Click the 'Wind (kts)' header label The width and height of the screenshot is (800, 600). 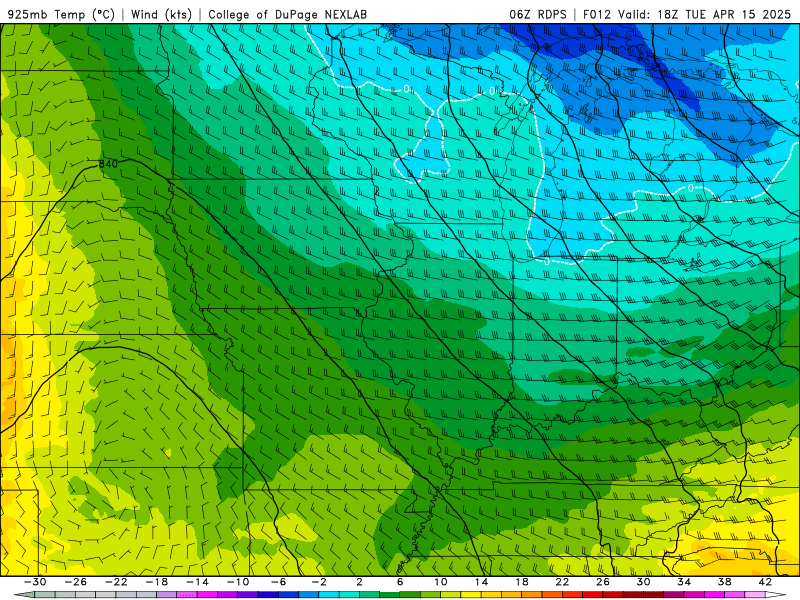(x=161, y=14)
